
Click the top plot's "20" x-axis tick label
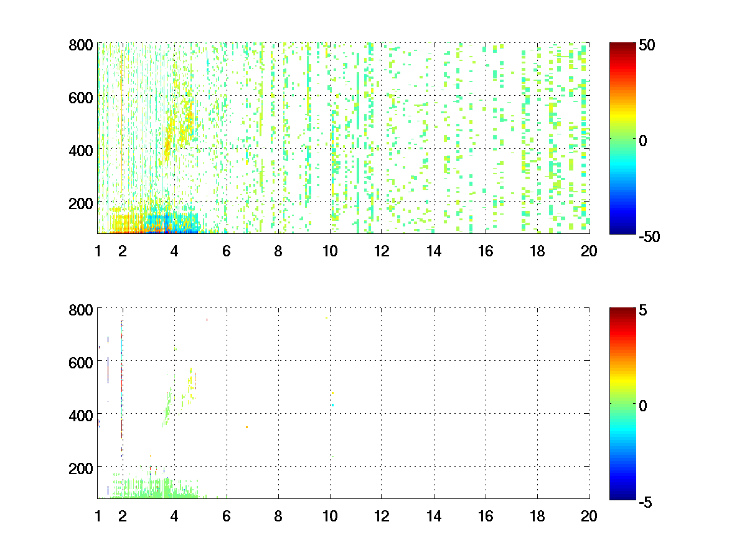click(x=590, y=251)
